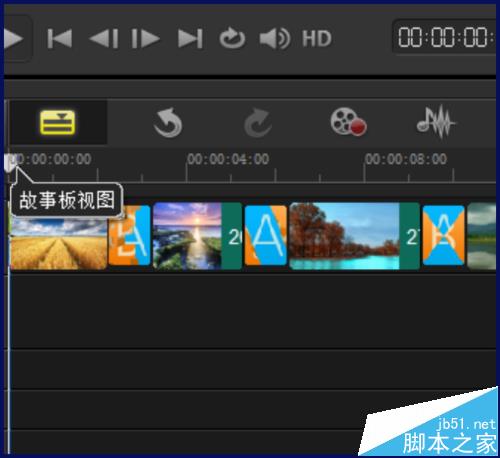Screen dimensions: 500x458
Task: Open the Record/Capture option film reel icon
Action: click(x=348, y=122)
